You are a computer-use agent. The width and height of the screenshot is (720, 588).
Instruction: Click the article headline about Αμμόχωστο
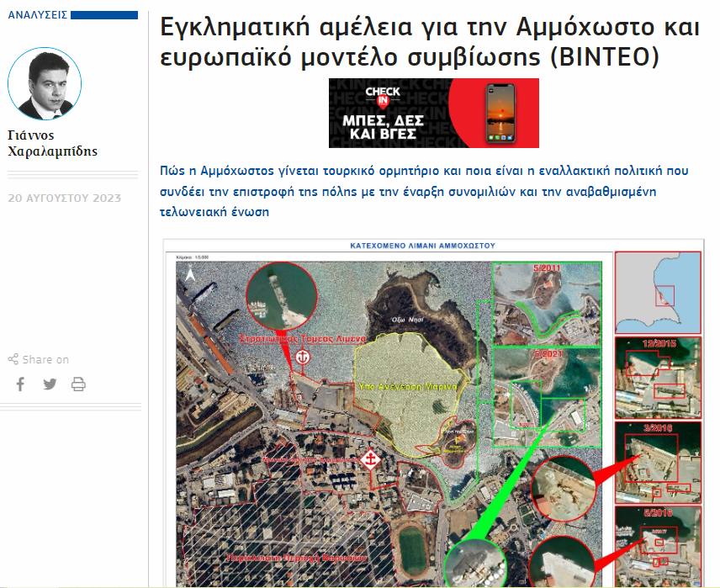pos(430,42)
